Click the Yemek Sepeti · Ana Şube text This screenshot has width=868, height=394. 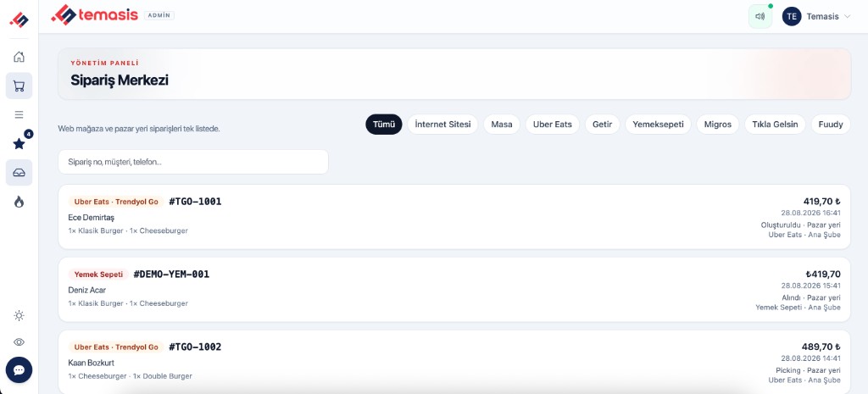(x=798, y=307)
